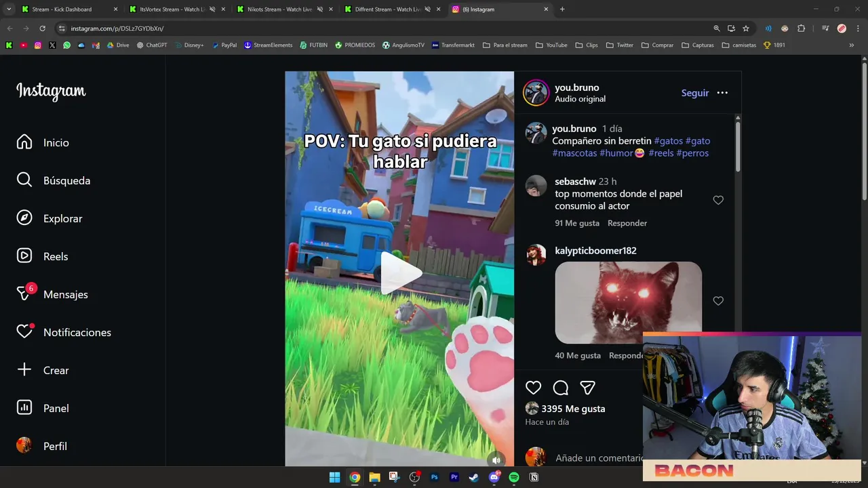Viewport: 868px width, 488px height.
Task: Open Photoshop from taskbar
Action: [434, 477]
